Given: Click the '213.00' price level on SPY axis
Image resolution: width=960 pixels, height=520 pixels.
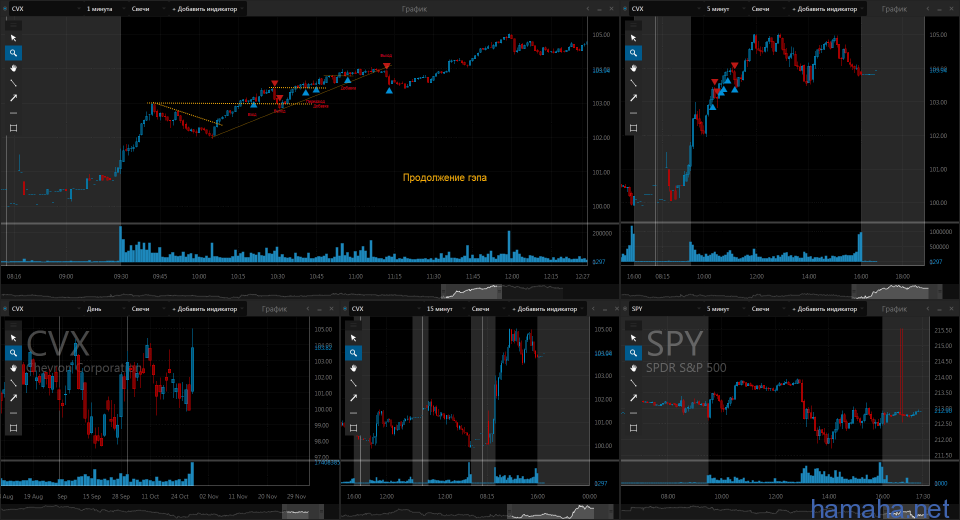Looking at the screenshot, I should 943,408.
